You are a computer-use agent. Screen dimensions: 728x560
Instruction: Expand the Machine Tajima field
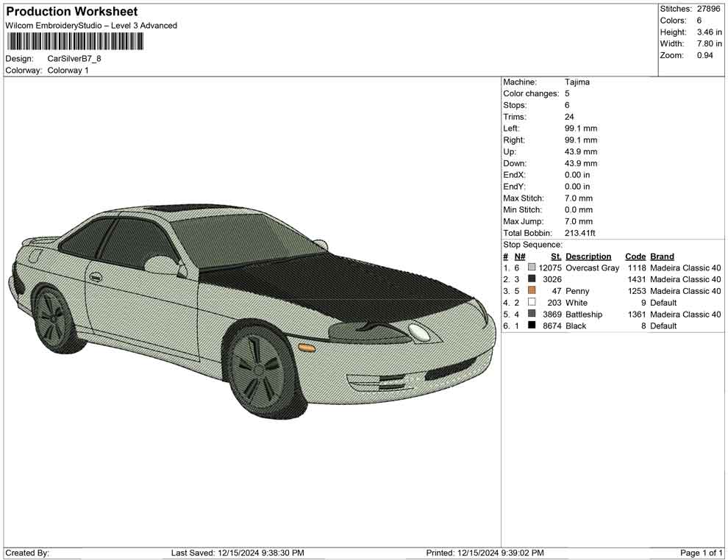578,82
